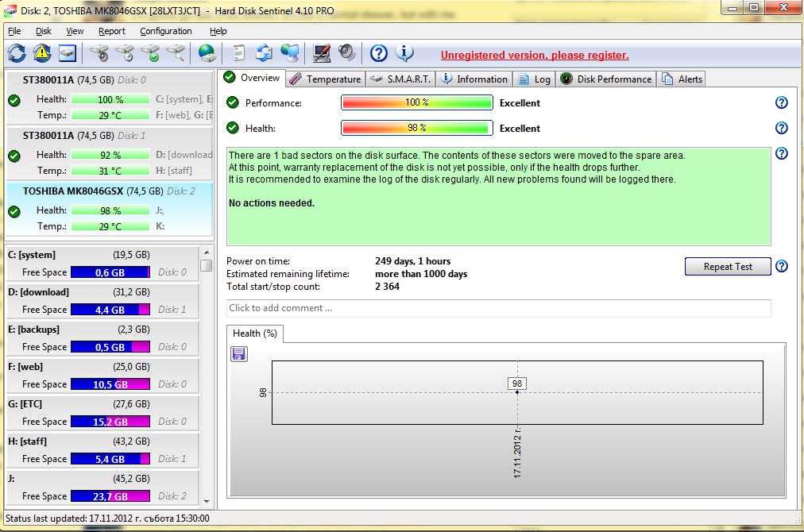Switch to the Log tab
Viewport: 804px width, 532px height.
(534, 79)
